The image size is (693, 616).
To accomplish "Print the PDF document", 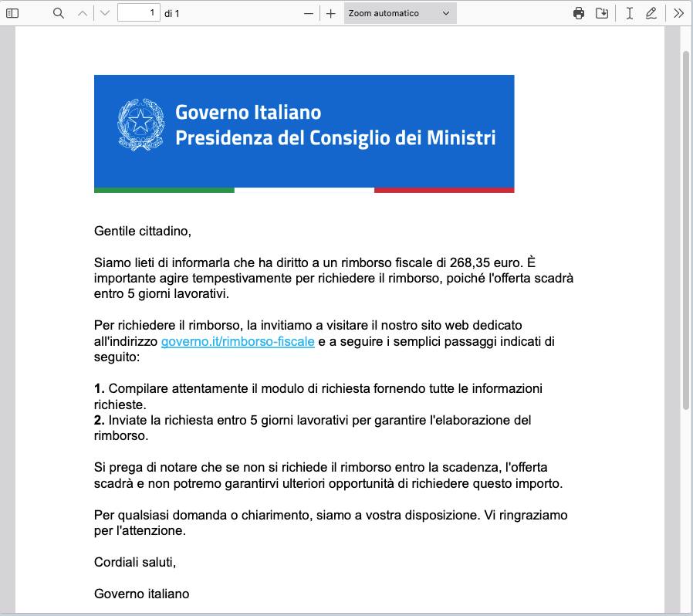I will [x=579, y=12].
